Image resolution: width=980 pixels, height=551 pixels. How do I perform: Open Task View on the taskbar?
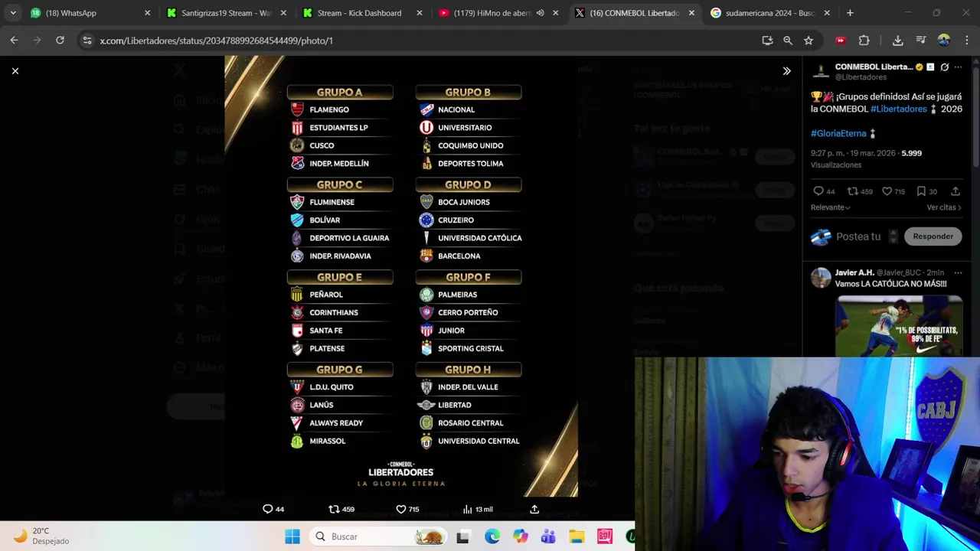[x=462, y=536]
